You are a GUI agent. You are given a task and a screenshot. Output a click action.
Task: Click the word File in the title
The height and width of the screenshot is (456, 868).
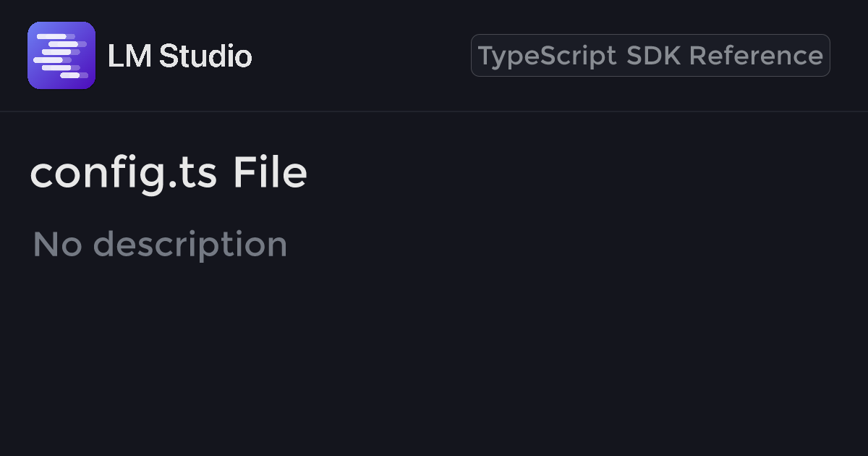pyautogui.click(x=270, y=174)
